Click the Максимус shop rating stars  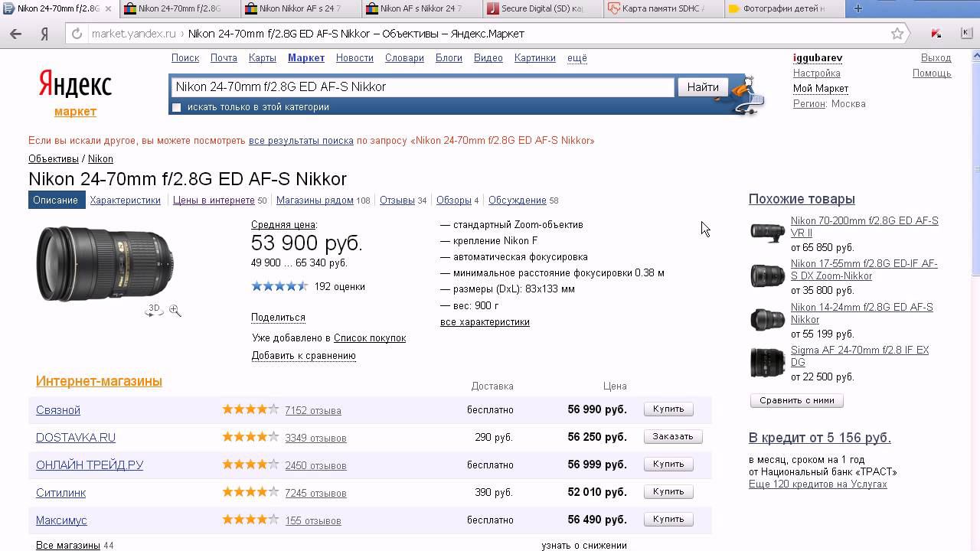[x=250, y=520]
